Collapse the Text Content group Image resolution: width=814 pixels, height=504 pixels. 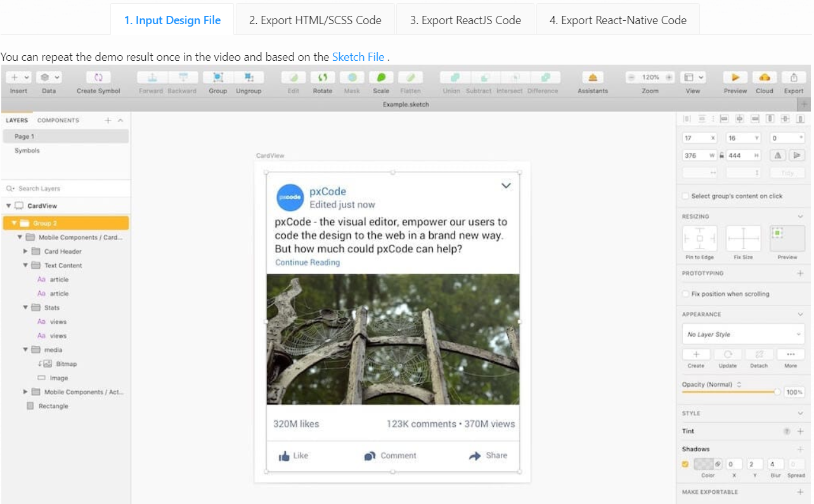25,266
